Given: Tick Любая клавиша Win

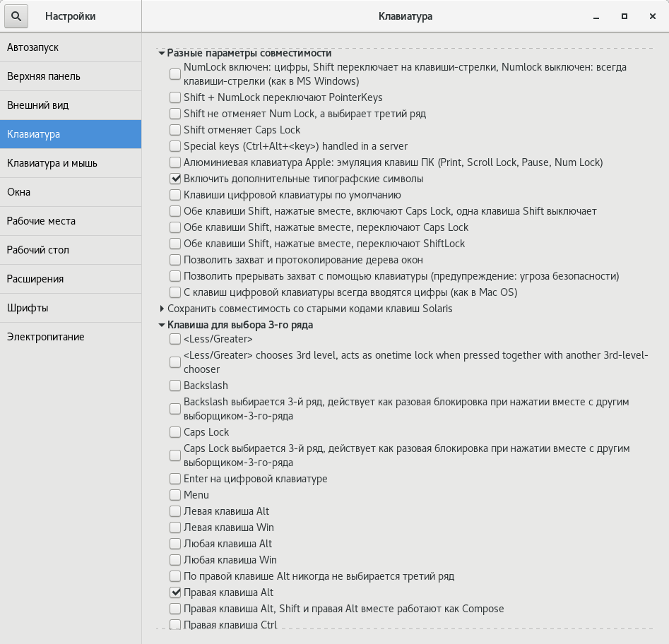Looking at the screenshot, I should [x=175, y=560].
